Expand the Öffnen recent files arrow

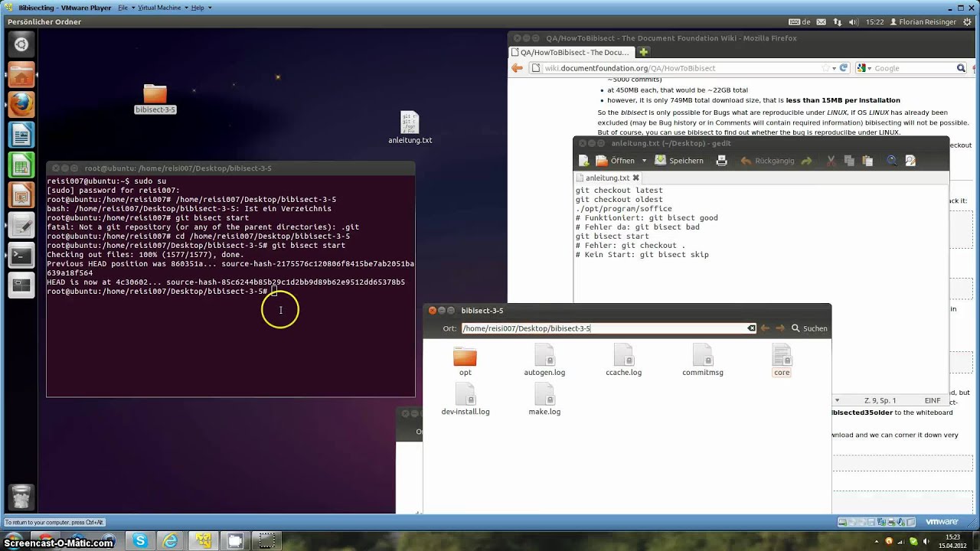point(644,161)
